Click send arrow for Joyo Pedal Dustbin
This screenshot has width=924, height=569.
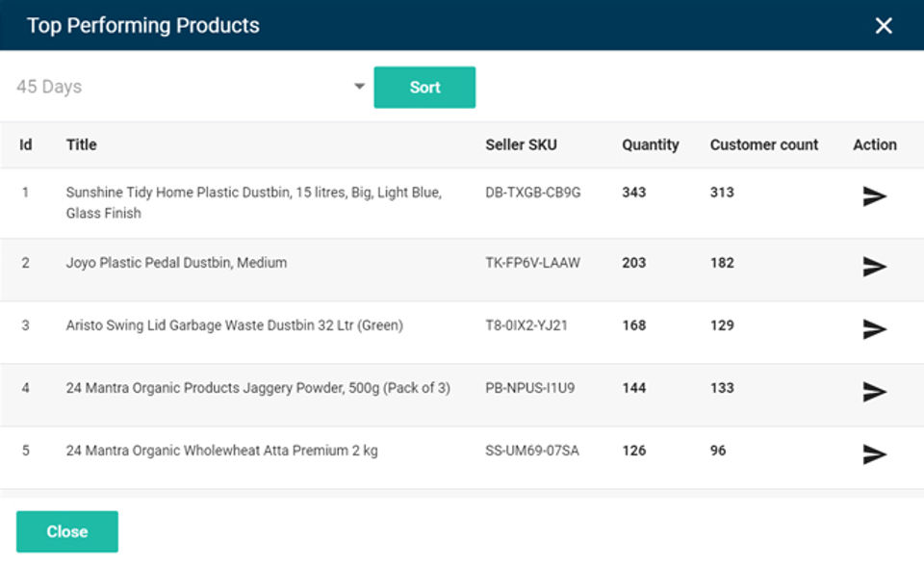point(874,267)
